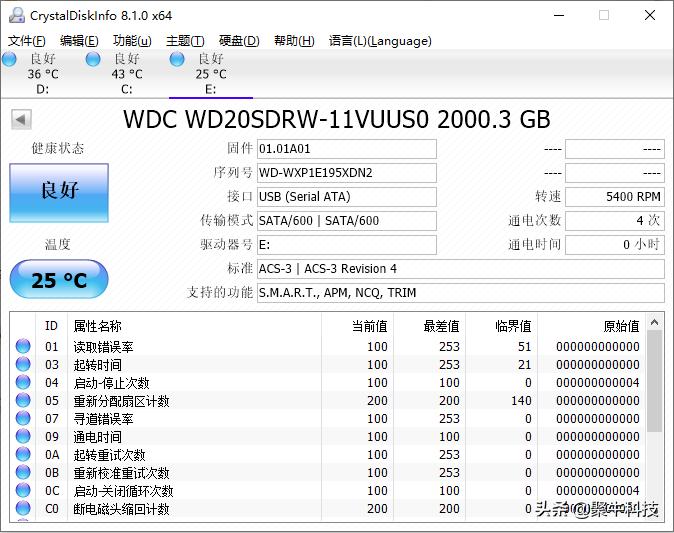This screenshot has width=674, height=533.
Task: Select the 重新分配扇区计数 attribute name
Action: tap(121, 401)
